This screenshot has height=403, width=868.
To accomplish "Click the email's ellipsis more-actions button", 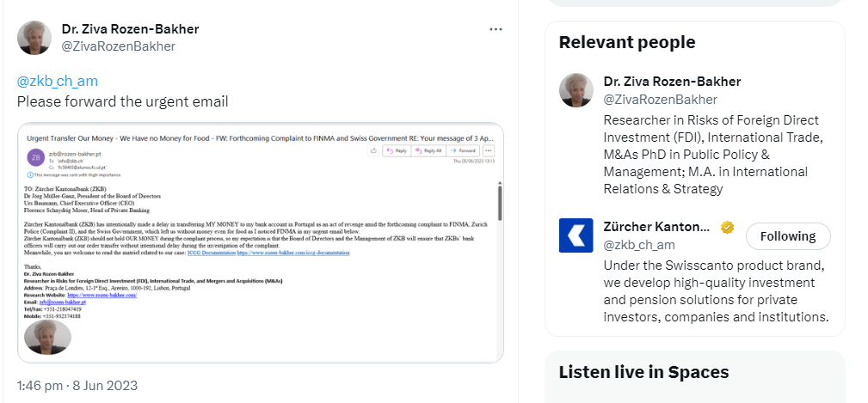I will pos(488,150).
